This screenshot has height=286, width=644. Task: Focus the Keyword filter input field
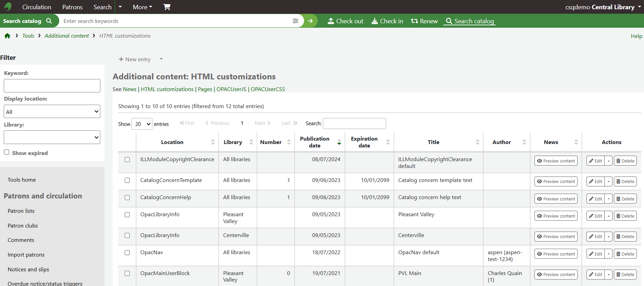pos(52,86)
